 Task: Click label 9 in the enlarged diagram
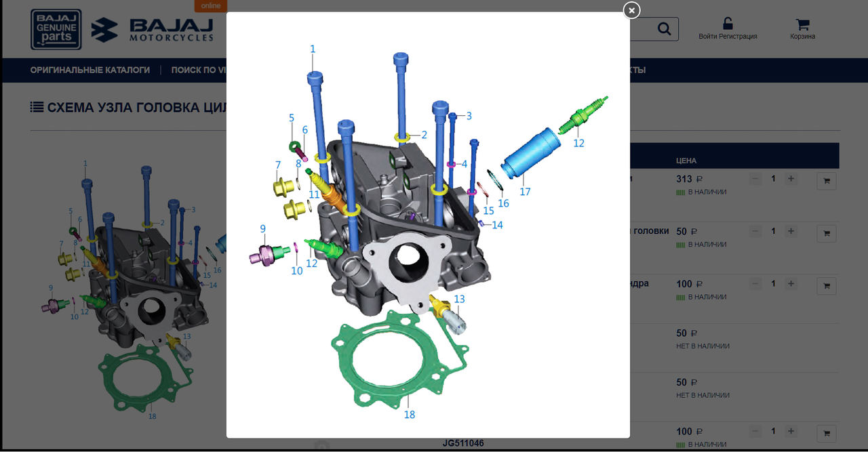pyautogui.click(x=262, y=229)
